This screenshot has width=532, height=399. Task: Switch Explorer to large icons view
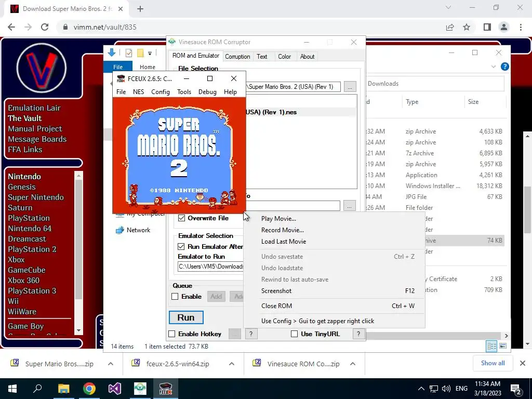(x=503, y=346)
